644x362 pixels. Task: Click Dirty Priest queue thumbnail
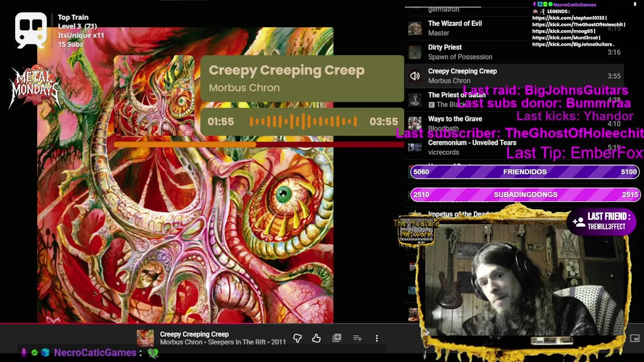[415, 52]
